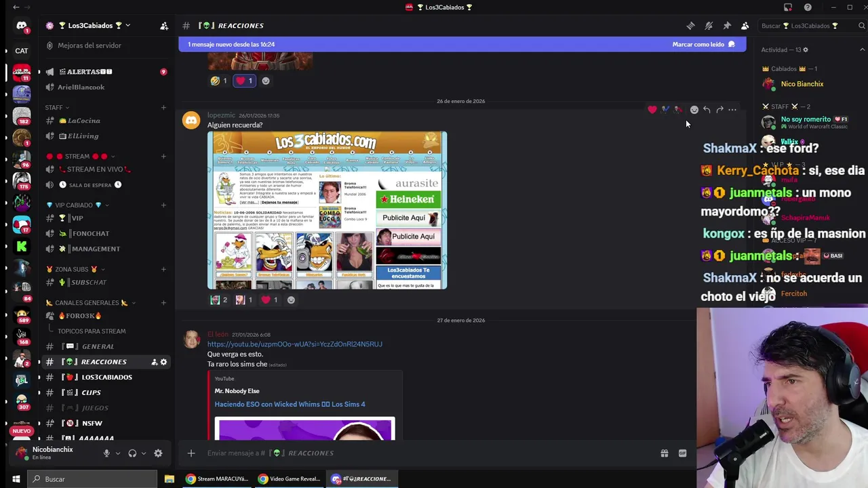Image resolution: width=868 pixels, height=488 pixels.
Task: Add heart reaction from message hover toolbar
Action: pos(652,110)
